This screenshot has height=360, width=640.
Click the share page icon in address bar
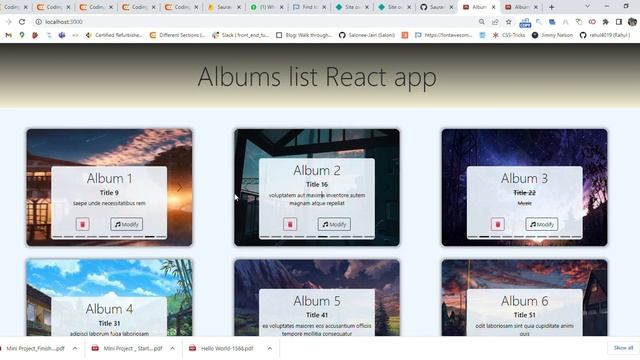(x=495, y=22)
